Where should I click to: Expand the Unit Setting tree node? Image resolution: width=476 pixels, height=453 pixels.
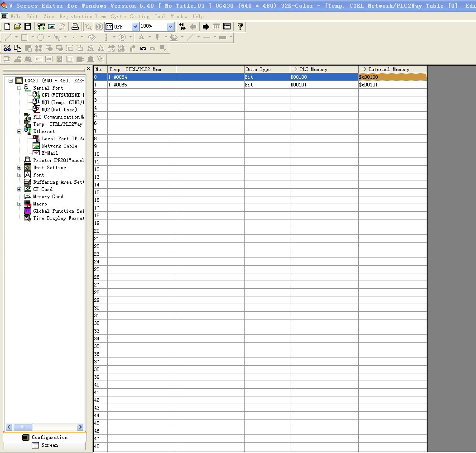coord(19,167)
